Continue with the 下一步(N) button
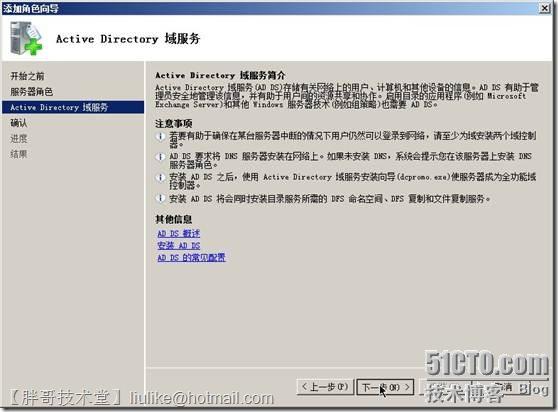The width and height of the screenshot is (558, 412). (x=385, y=387)
